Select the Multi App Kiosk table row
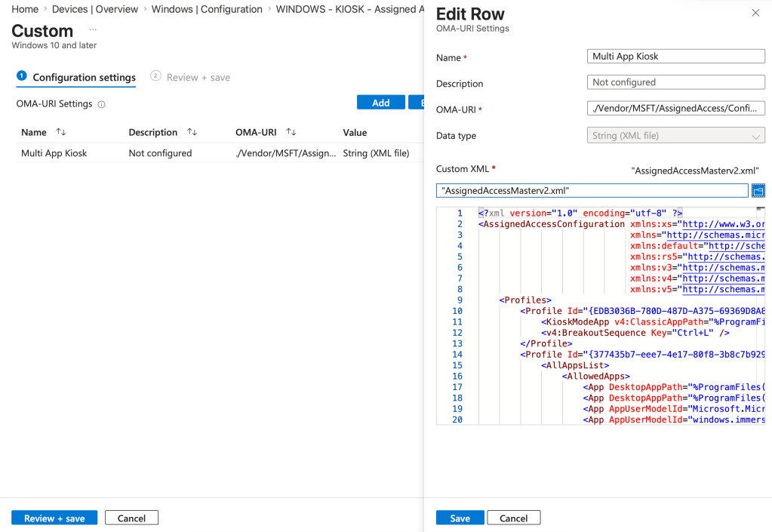 pyautogui.click(x=54, y=153)
